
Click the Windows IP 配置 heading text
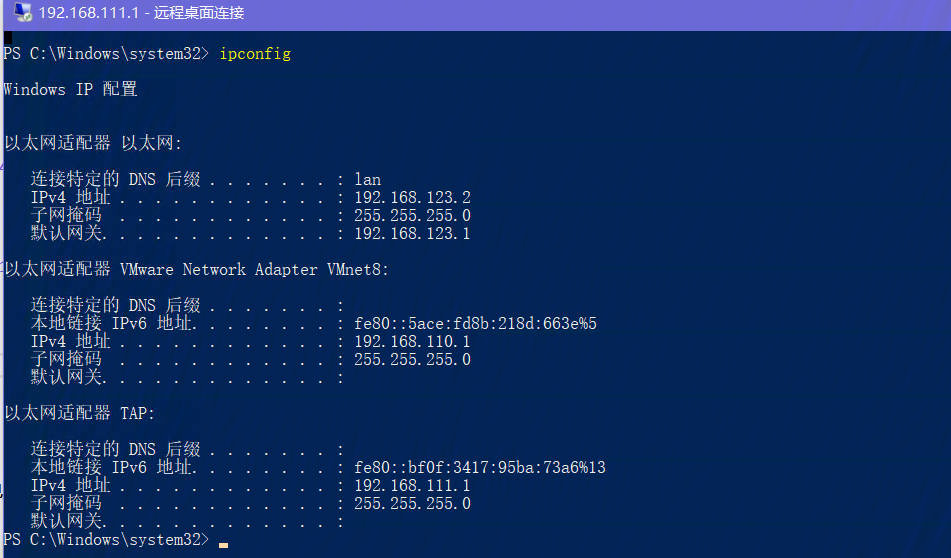pyautogui.click(x=70, y=89)
